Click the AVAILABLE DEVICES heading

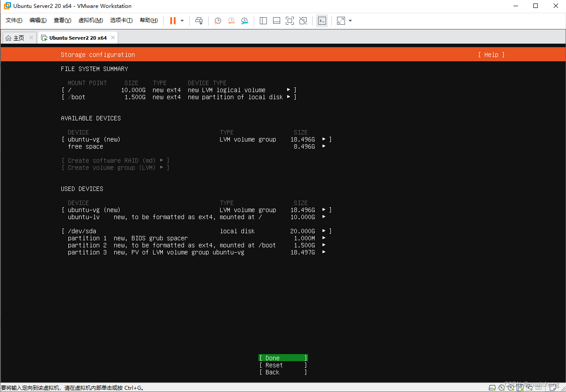91,118
